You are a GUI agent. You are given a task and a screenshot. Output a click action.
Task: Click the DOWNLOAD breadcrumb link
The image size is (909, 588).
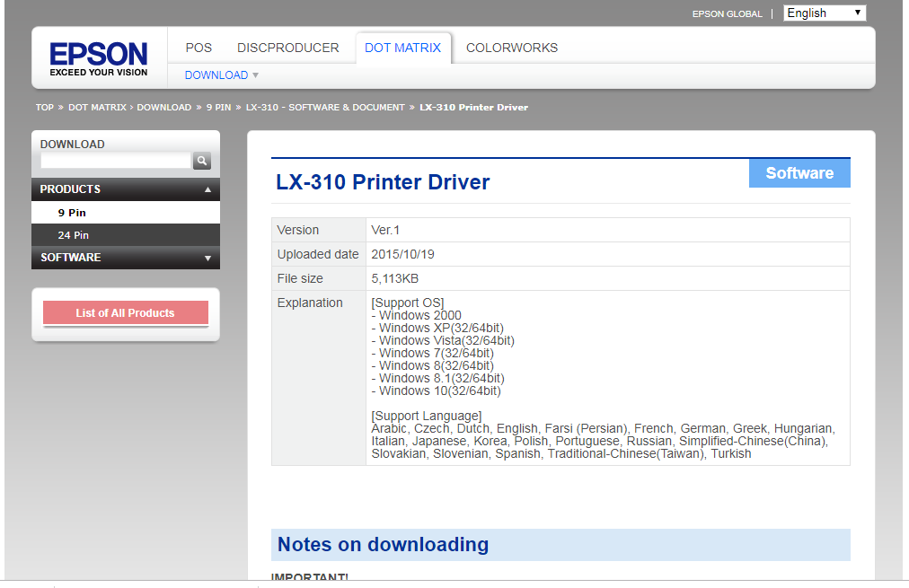[x=164, y=107]
